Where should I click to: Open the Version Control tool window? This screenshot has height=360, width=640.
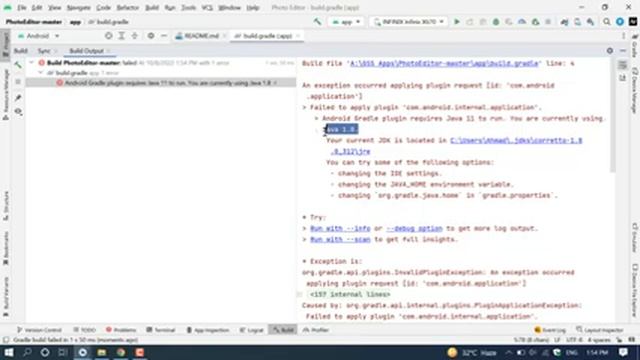39,330
